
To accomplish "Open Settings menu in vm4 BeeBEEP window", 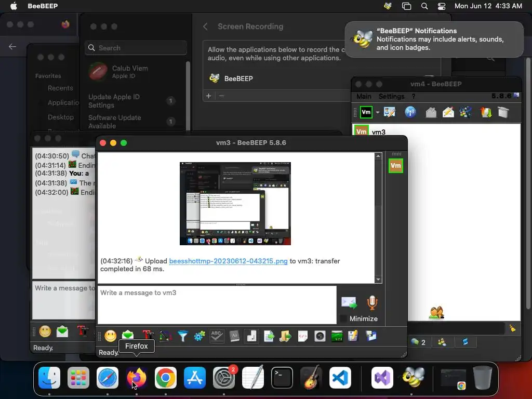I will point(392,96).
